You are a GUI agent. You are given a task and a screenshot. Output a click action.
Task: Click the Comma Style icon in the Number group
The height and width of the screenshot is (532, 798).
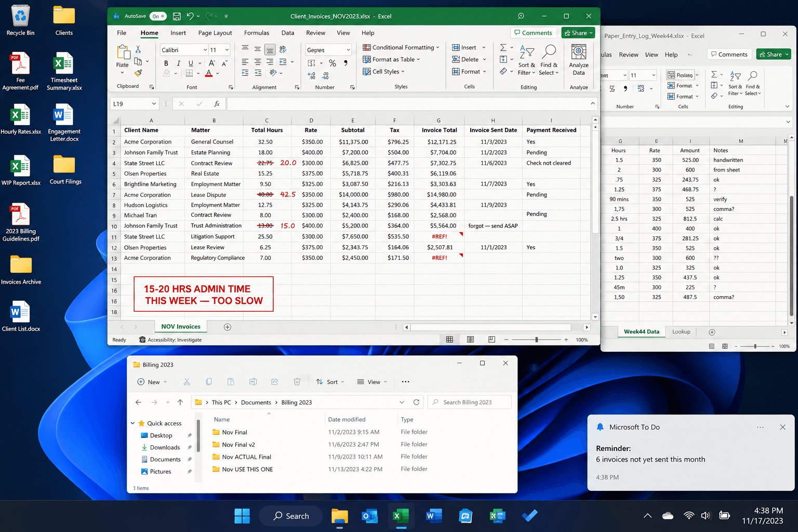point(345,63)
